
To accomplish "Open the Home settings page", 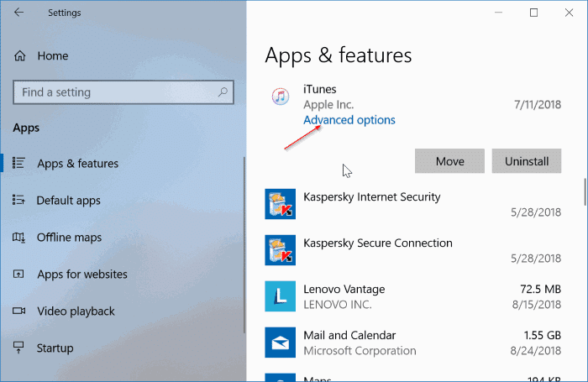I will (x=52, y=56).
